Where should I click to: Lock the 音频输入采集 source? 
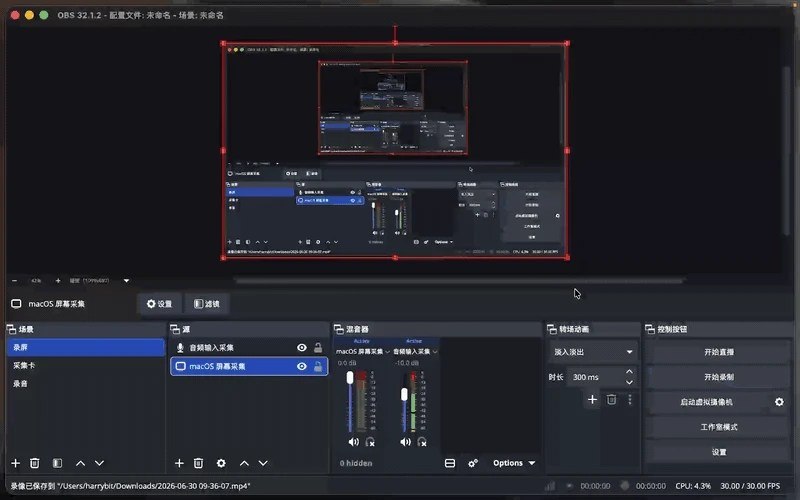pos(318,347)
